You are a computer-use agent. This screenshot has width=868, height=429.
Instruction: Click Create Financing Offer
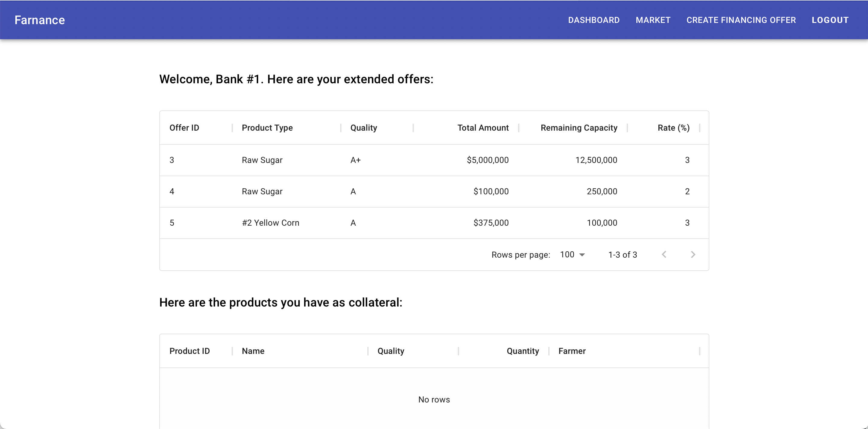[x=741, y=20]
